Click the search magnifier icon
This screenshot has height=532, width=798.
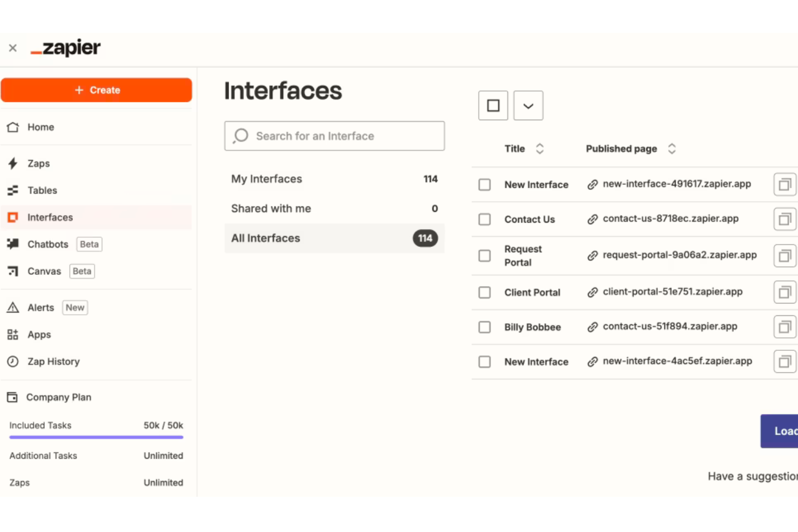(241, 136)
